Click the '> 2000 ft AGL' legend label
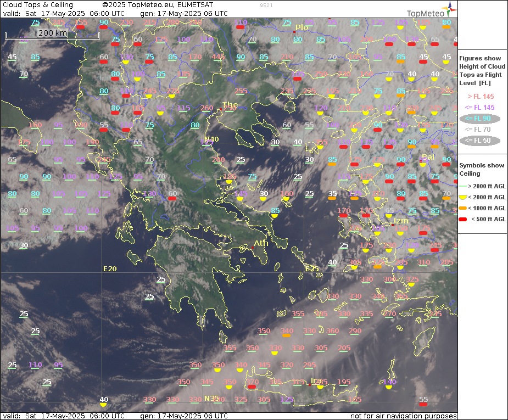This screenshot has width=508, height=420. tap(487, 186)
